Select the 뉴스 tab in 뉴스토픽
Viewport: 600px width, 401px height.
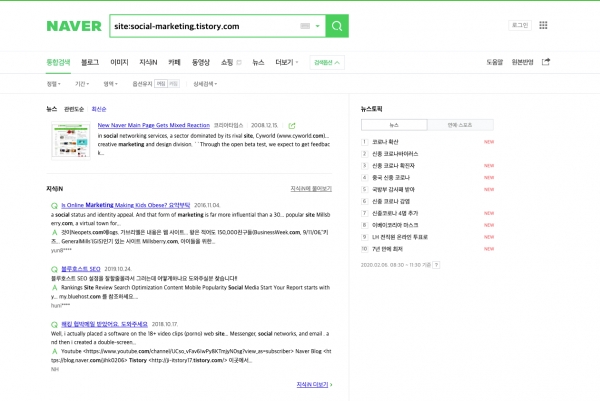coord(394,125)
